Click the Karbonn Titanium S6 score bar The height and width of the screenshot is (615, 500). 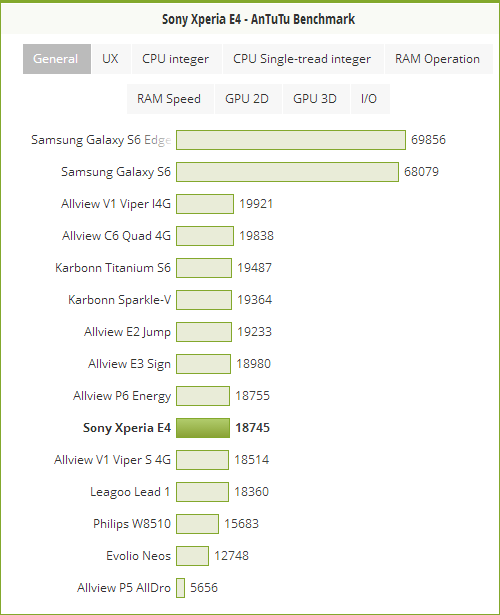pos(204,268)
